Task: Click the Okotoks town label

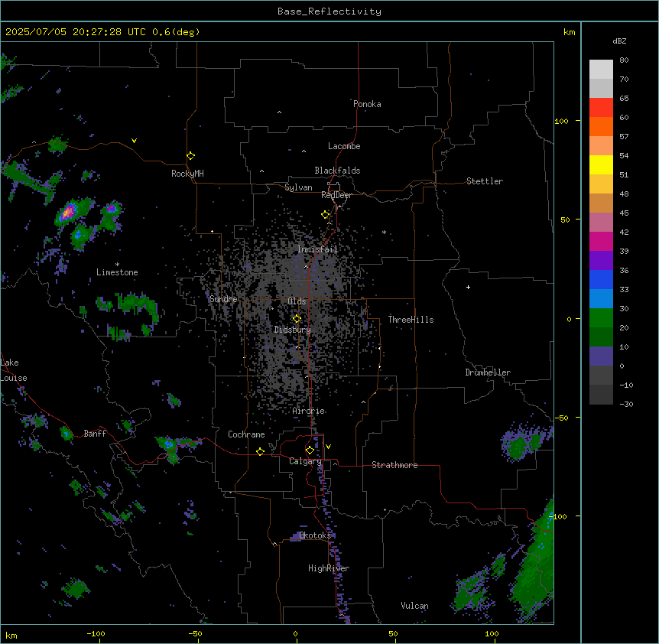Action: (315, 535)
